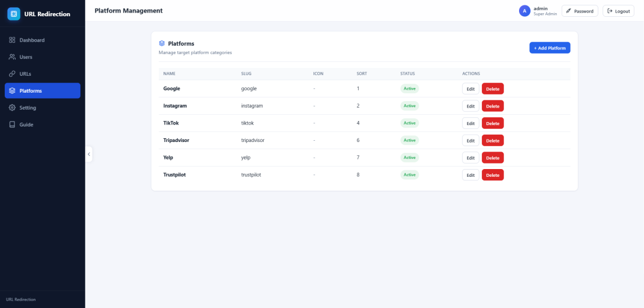Click the URL Redirection footer text
Image resolution: width=644 pixels, height=308 pixels.
click(21, 300)
